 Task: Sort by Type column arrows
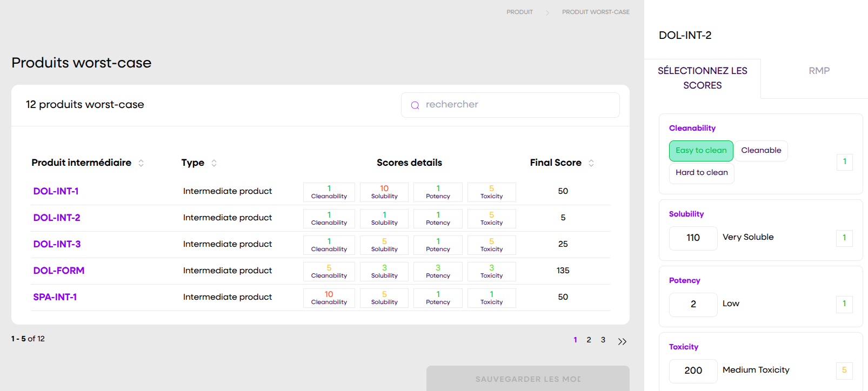(x=214, y=163)
